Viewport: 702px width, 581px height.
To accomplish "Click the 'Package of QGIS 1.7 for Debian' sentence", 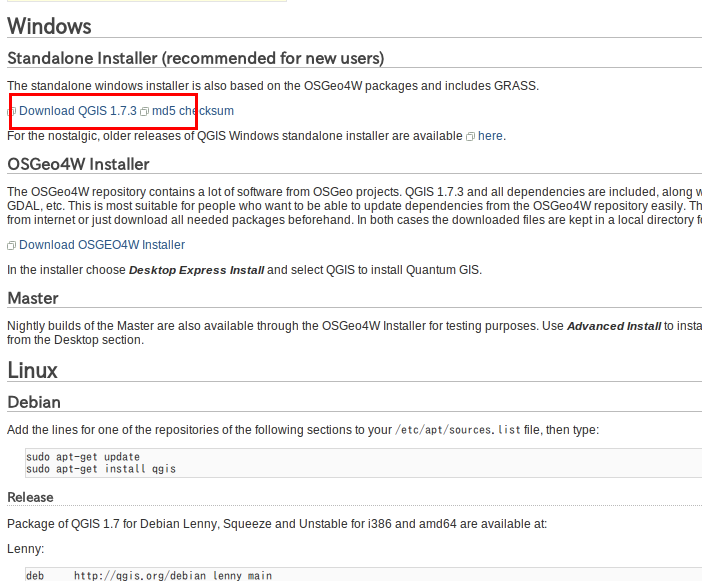I will coord(277,524).
